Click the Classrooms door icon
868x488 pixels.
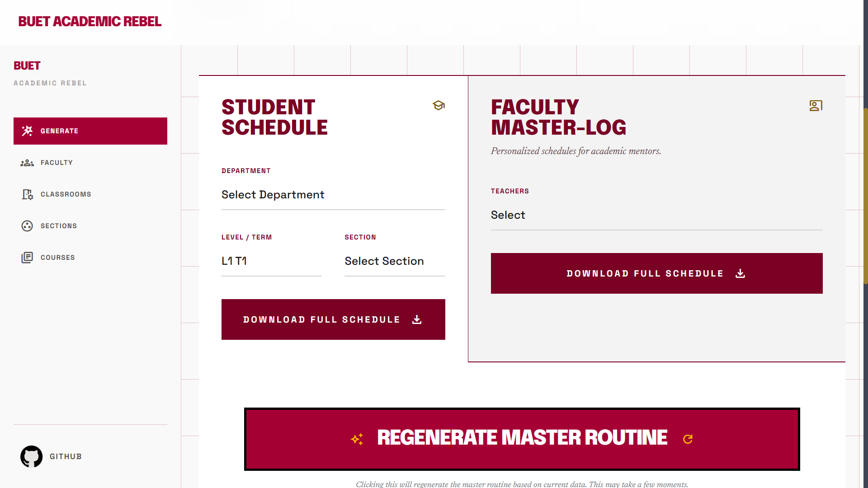coord(27,194)
